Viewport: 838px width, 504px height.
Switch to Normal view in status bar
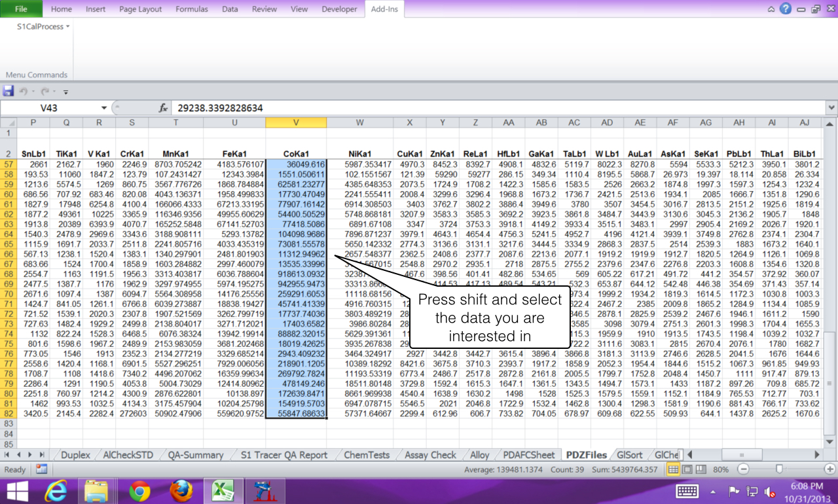pyautogui.click(x=673, y=469)
